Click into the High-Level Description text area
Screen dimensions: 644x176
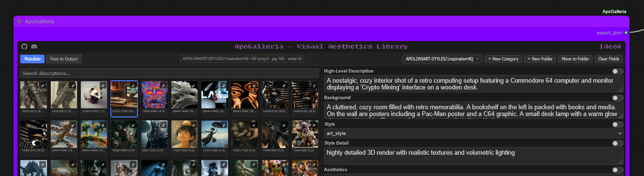coord(474,84)
